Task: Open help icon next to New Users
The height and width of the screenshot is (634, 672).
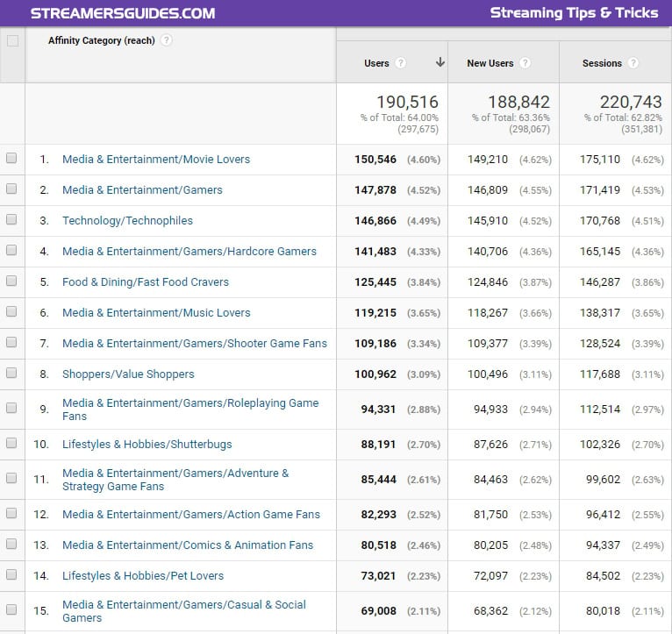Action: point(525,63)
